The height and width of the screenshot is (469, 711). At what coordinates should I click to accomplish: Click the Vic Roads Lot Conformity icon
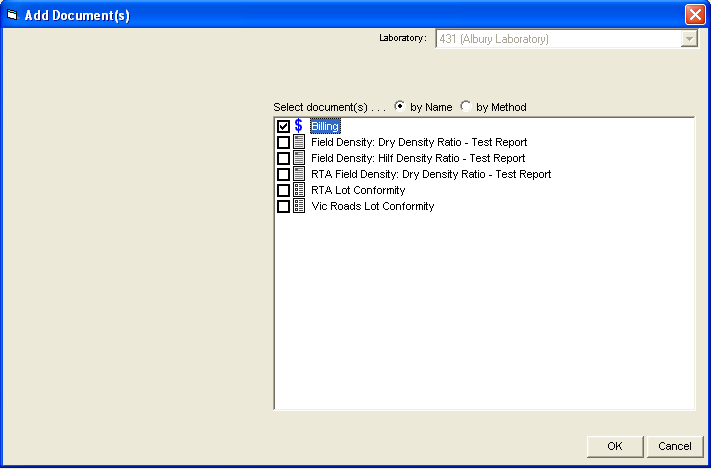(298, 207)
